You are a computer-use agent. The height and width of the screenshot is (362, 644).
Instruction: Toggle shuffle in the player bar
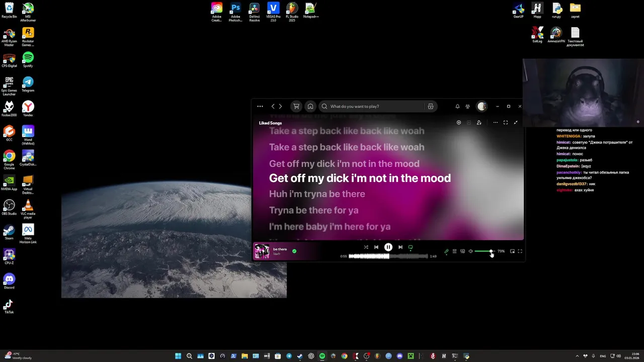366,247
